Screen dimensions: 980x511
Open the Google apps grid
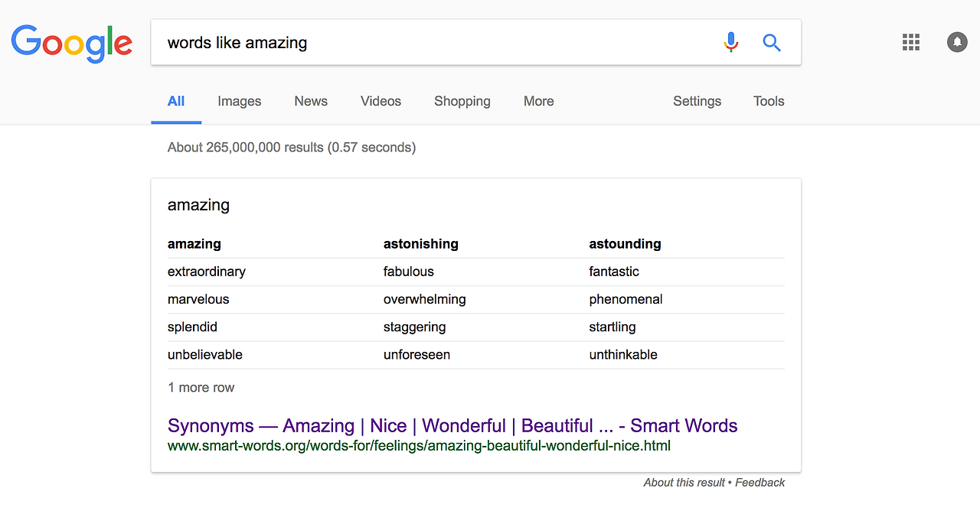pos(911,42)
